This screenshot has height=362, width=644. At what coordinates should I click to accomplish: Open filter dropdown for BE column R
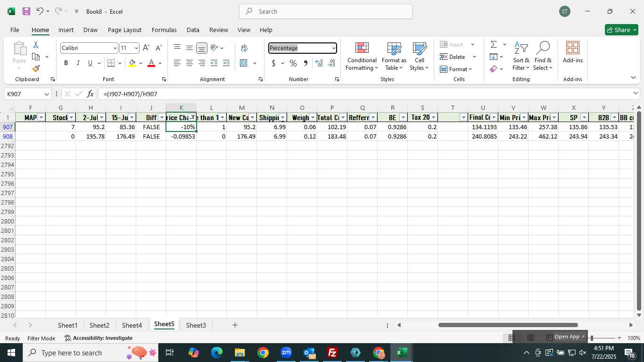pyautogui.click(x=404, y=117)
